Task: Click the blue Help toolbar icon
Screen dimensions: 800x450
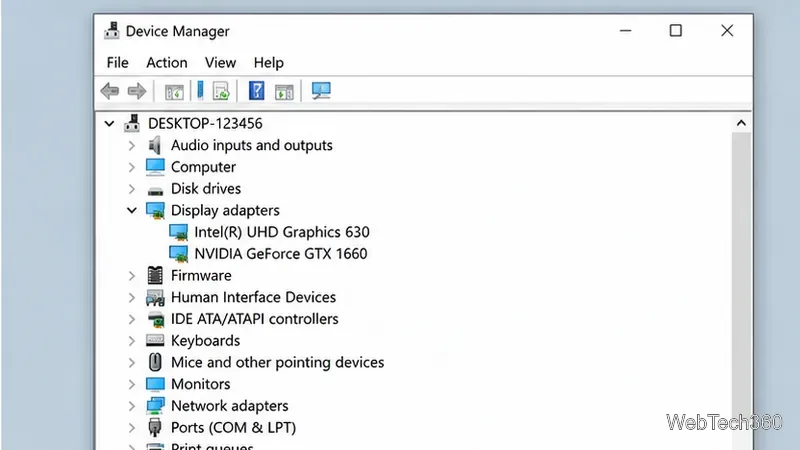Action: point(256,91)
